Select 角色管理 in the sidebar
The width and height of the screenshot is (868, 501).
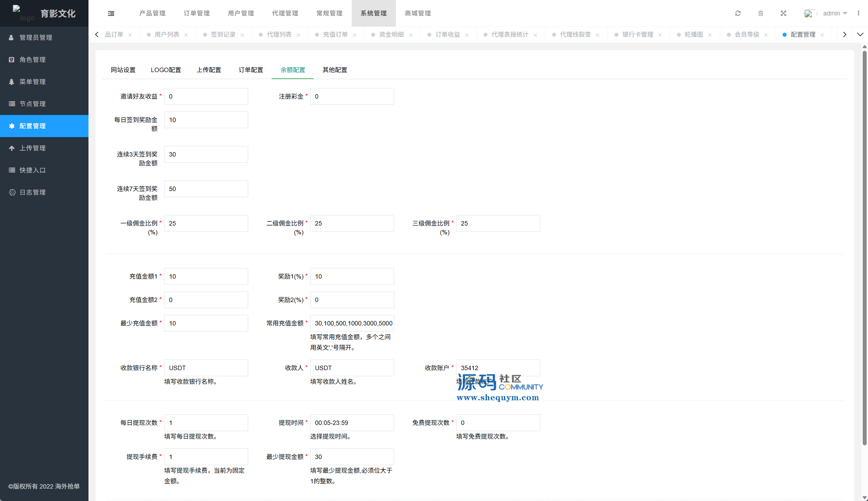point(33,60)
